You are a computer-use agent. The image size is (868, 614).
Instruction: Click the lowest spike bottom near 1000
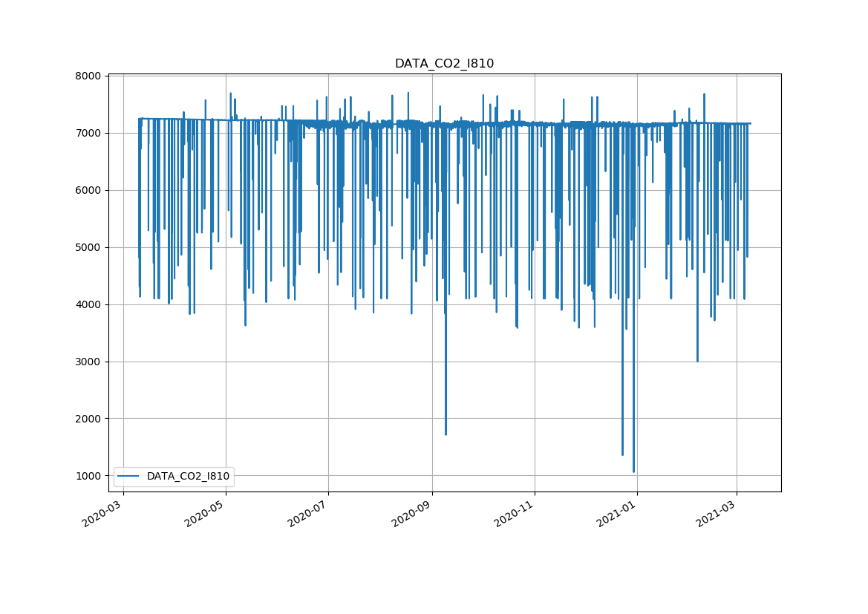(x=633, y=471)
